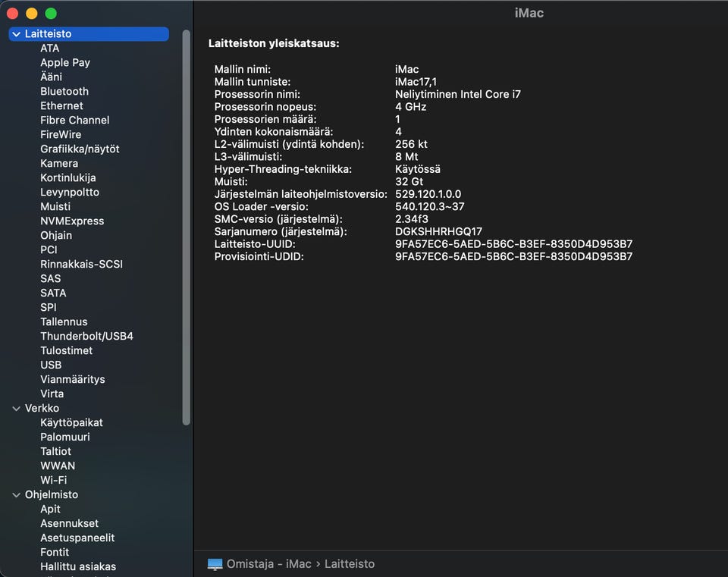Select NVMExpress in the hardware list
This screenshot has height=577, width=728.
pyautogui.click(x=72, y=221)
